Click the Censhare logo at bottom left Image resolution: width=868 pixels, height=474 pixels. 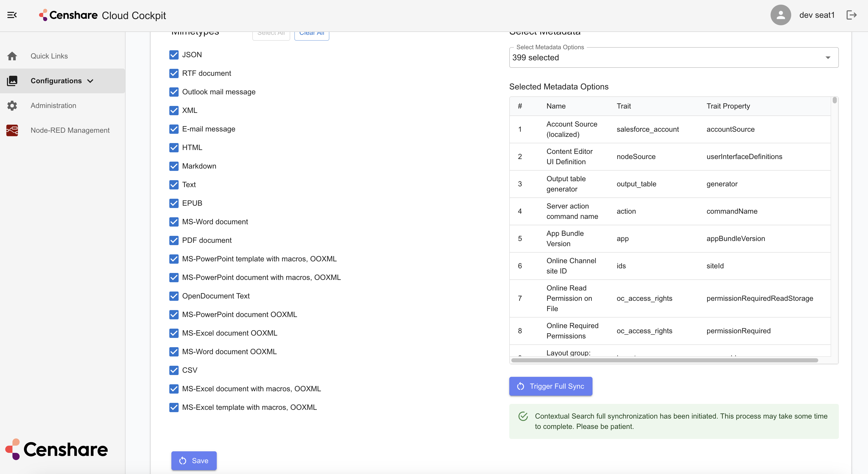click(56, 449)
